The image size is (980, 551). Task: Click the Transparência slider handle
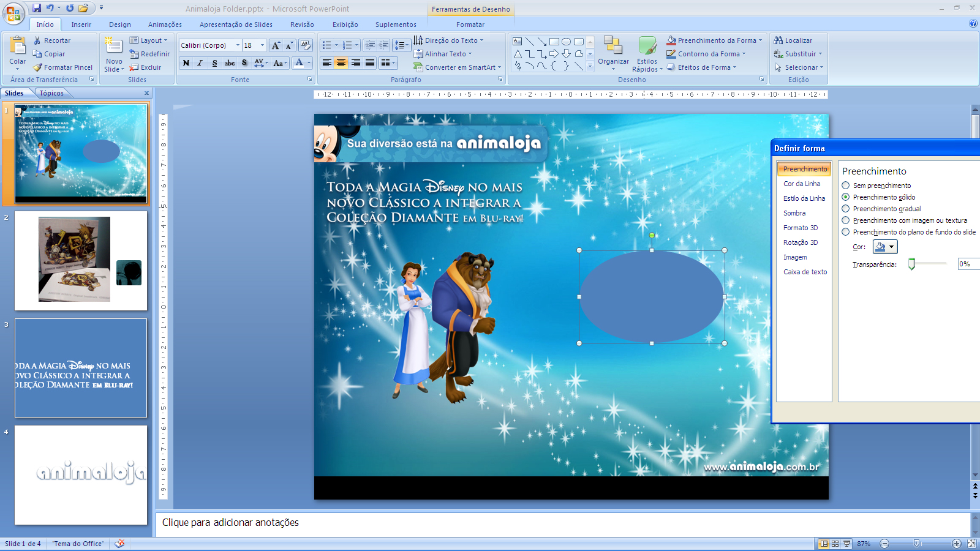pyautogui.click(x=911, y=264)
